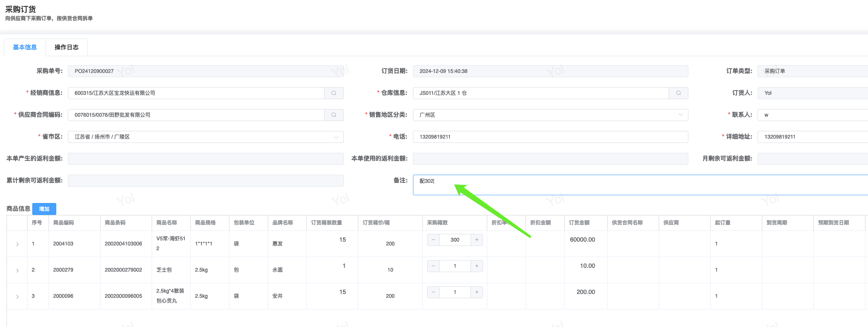Expand row 1 product 2004103
Viewport: 868px width, 327px height.
17,244
